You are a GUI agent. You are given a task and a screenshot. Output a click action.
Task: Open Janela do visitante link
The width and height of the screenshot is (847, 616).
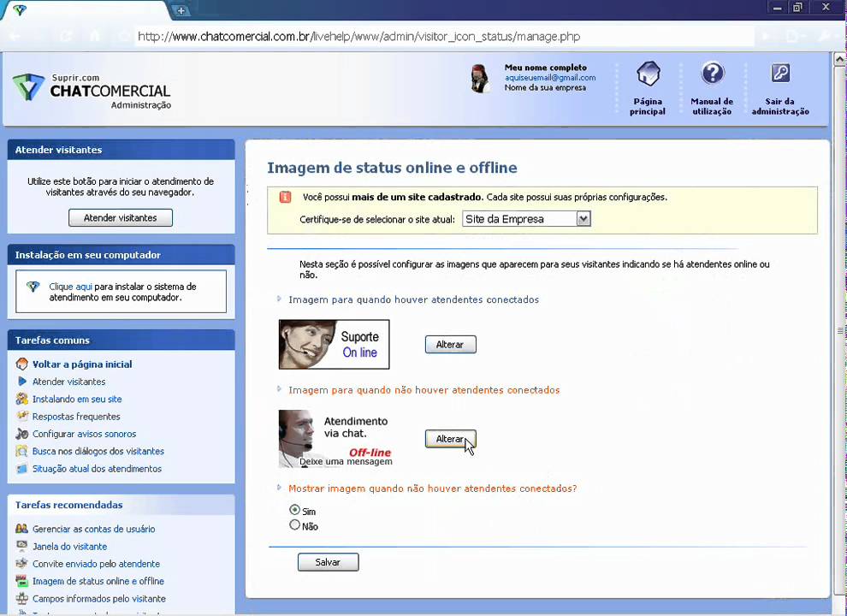pyautogui.click(x=69, y=546)
